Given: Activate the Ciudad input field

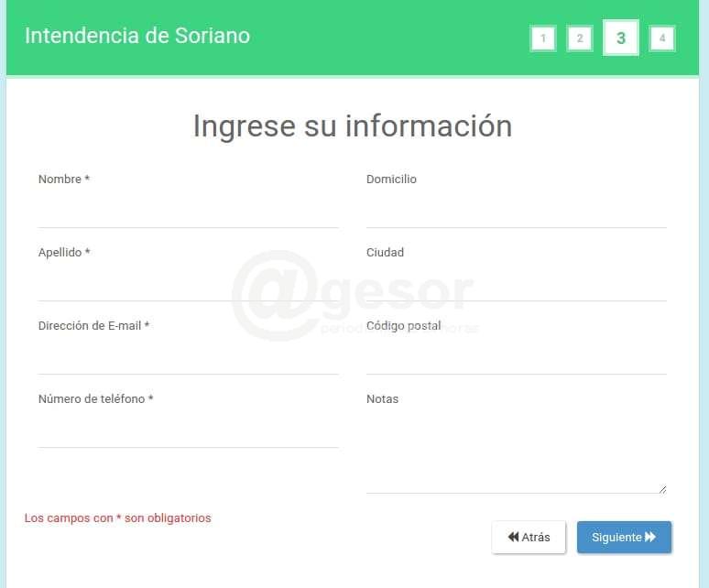Looking at the screenshot, I should point(516,285).
